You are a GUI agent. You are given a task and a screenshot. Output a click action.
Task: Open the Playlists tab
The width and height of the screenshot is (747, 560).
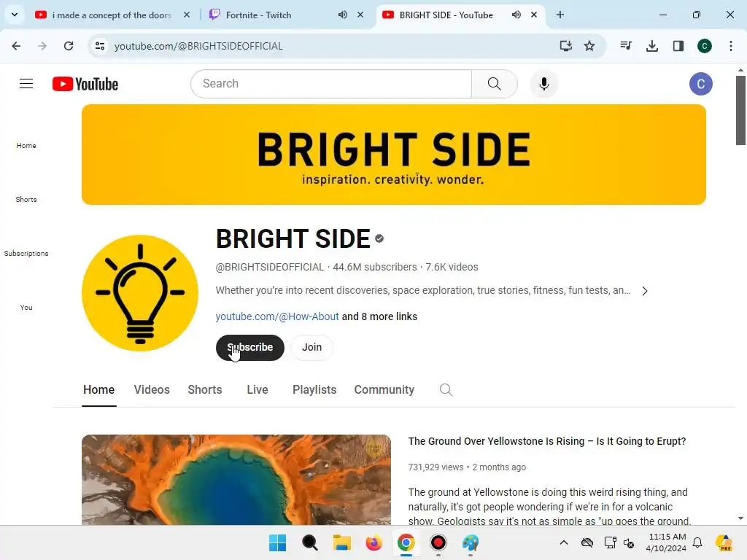pyautogui.click(x=314, y=390)
